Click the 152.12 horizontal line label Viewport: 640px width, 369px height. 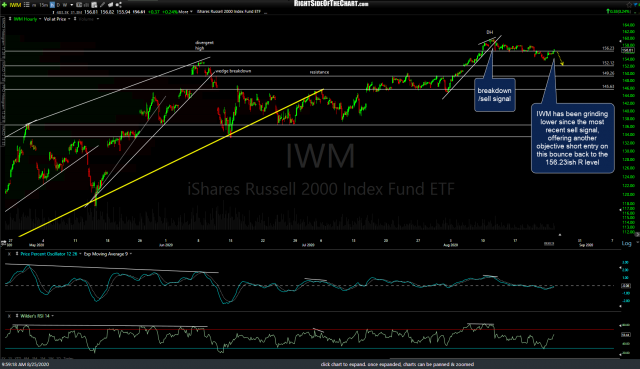[608, 63]
